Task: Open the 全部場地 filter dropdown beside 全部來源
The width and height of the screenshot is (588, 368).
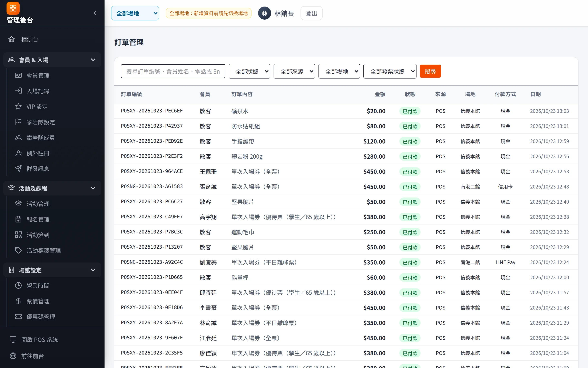Action: tap(339, 71)
